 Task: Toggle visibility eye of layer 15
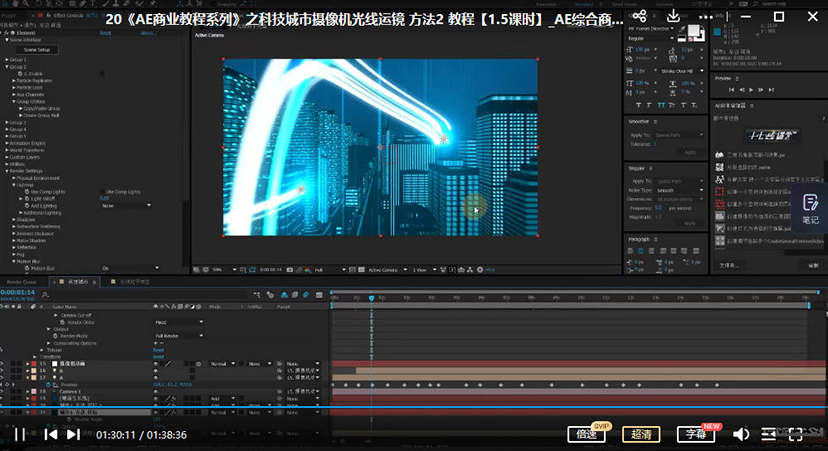click(5, 363)
